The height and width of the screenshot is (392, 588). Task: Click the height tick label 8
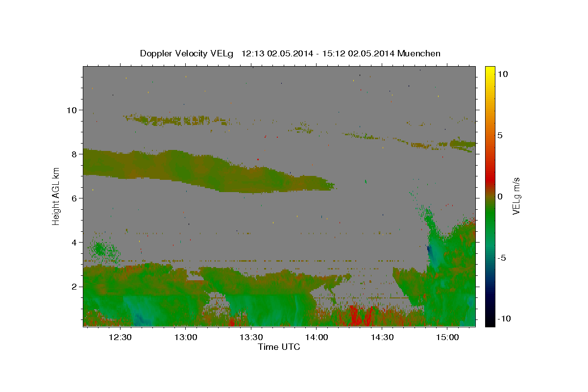coord(75,154)
